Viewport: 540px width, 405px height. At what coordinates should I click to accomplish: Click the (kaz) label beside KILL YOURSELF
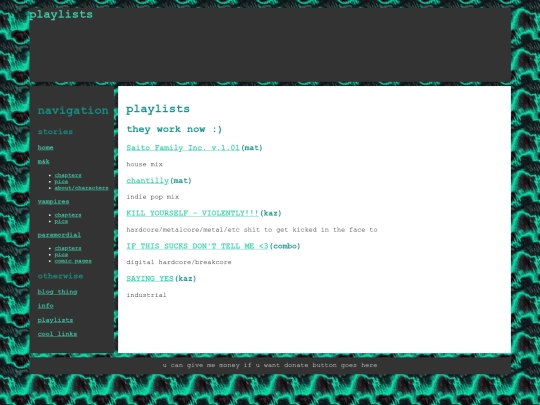coord(271,213)
